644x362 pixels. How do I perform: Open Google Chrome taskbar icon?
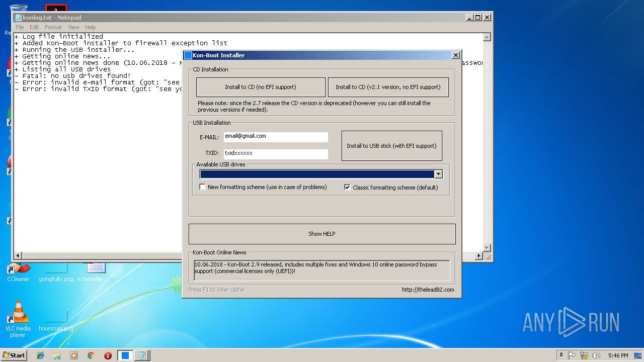pyautogui.click(x=91, y=355)
